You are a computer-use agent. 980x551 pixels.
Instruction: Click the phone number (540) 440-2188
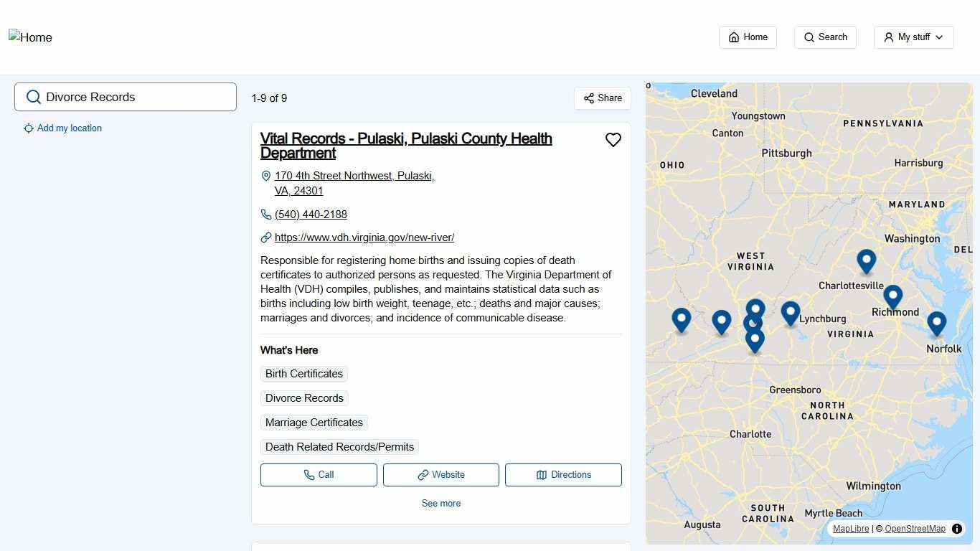(x=311, y=215)
